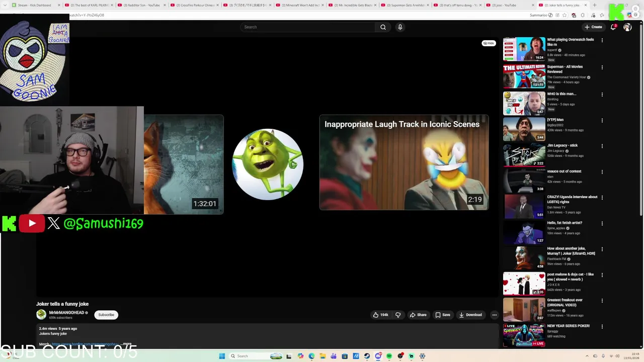Viewport: 644px width, 362px height.
Task: Click the Create button
Action: pos(593,27)
